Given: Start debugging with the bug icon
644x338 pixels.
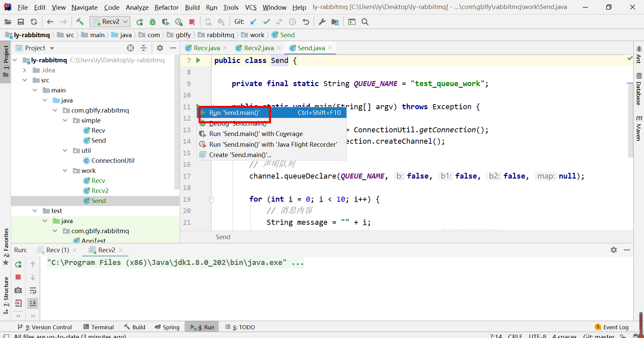Looking at the screenshot, I should pyautogui.click(x=153, y=22).
